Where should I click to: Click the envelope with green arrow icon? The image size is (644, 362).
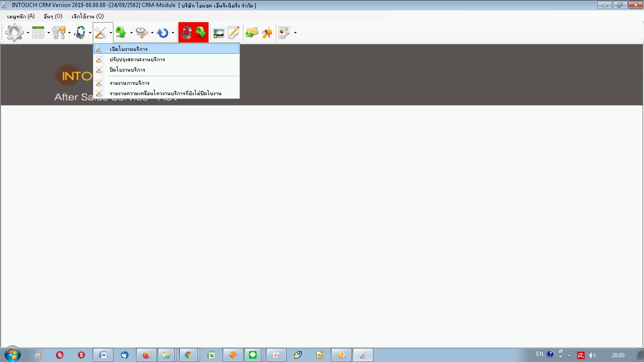pos(252,33)
